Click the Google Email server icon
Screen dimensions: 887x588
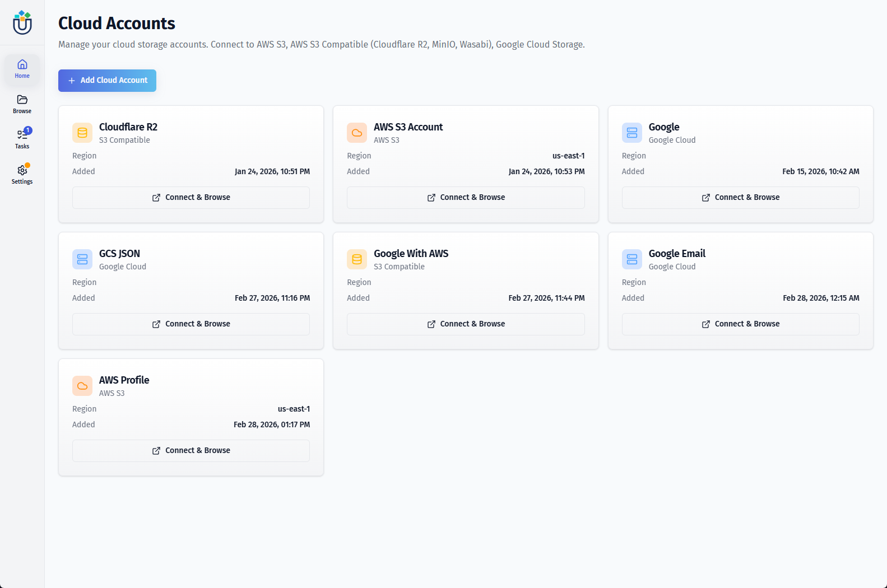pyautogui.click(x=631, y=259)
